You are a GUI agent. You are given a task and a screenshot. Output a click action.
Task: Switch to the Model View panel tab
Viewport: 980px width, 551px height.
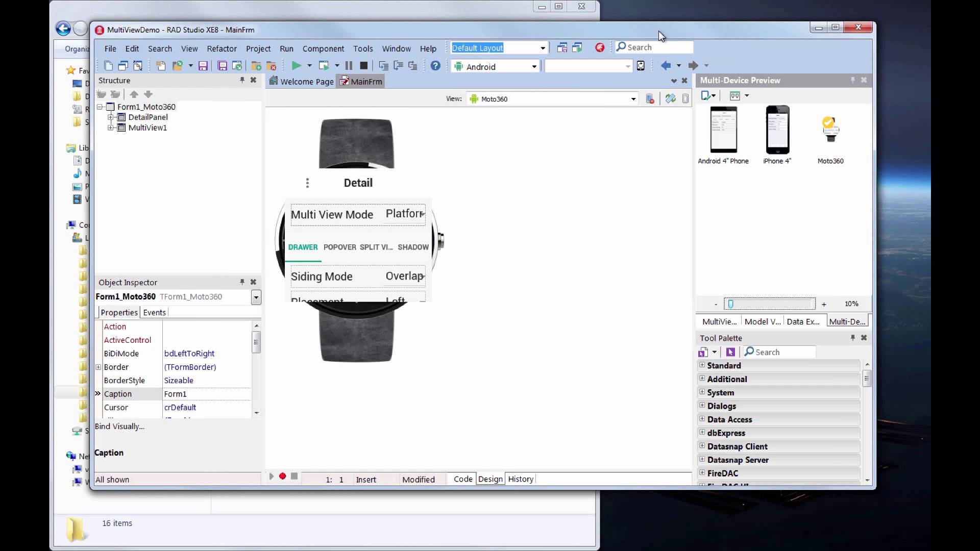[762, 321]
